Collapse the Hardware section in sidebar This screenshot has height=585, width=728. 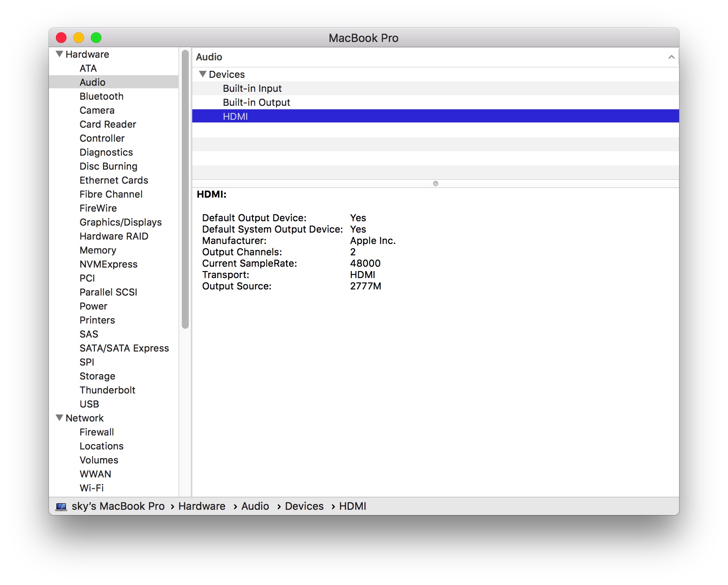pos(59,54)
